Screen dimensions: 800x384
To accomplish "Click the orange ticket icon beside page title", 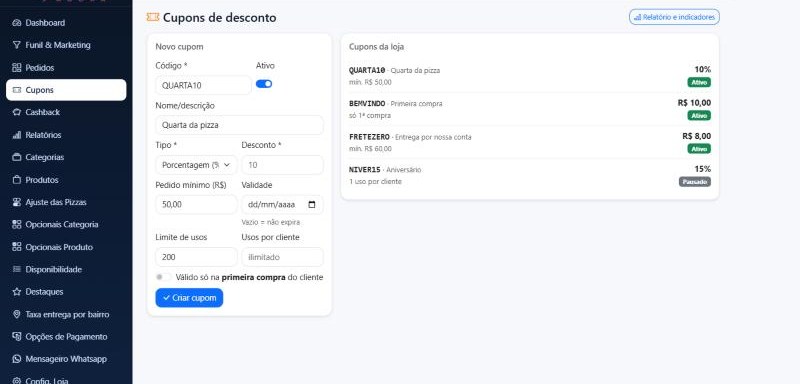I will [x=153, y=17].
